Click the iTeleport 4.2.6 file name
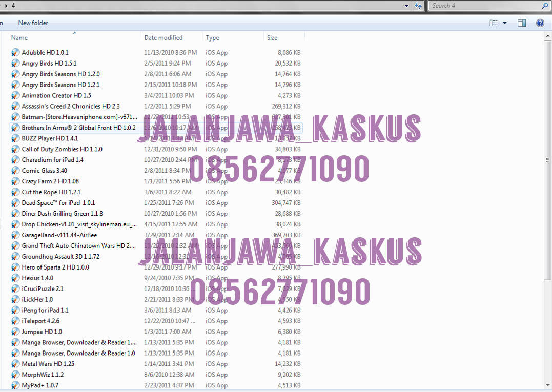The width and height of the screenshot is (552, 392). [x=40, y=321]
